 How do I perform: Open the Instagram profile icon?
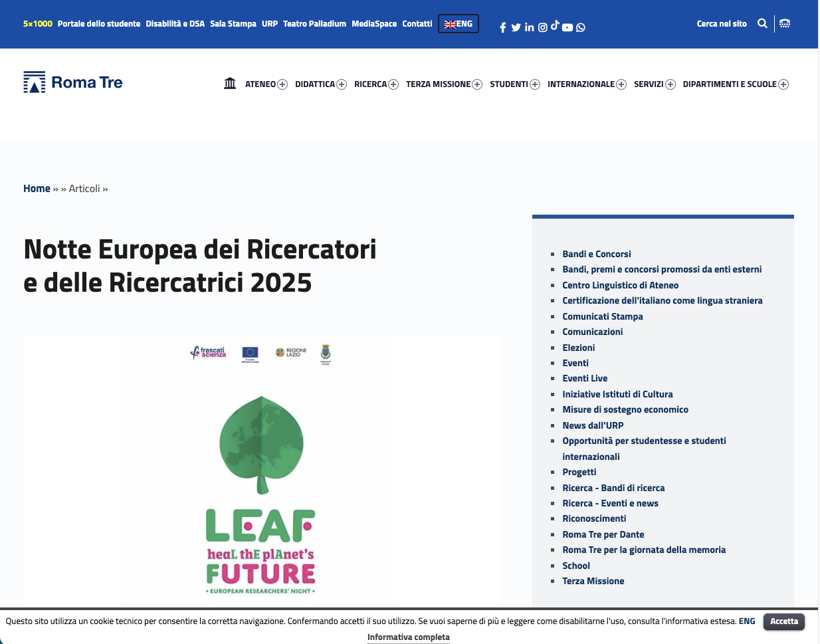[x=542, y=27]
